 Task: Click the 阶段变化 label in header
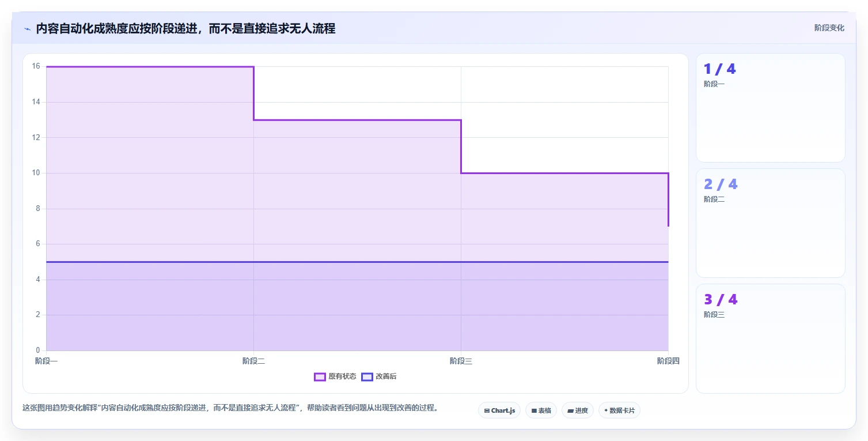[829, 28]
